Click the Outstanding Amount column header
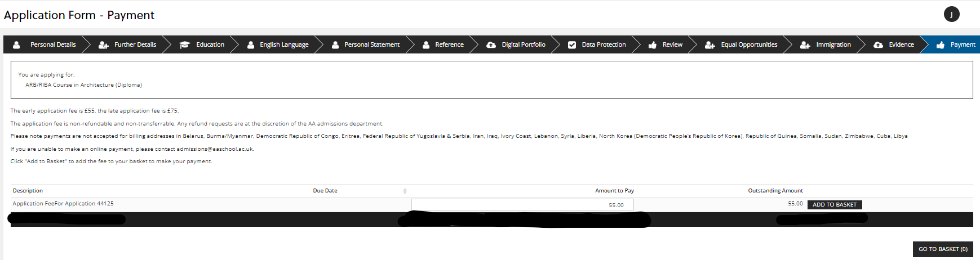This screenshot has height=260, width=980. coord(775,191)
